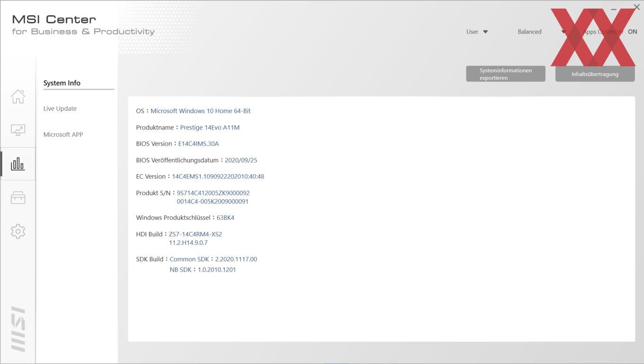This screenshot has width=644, height=364.
Task: Click the Inhaltsübertragung button
Action: [595, 74]
